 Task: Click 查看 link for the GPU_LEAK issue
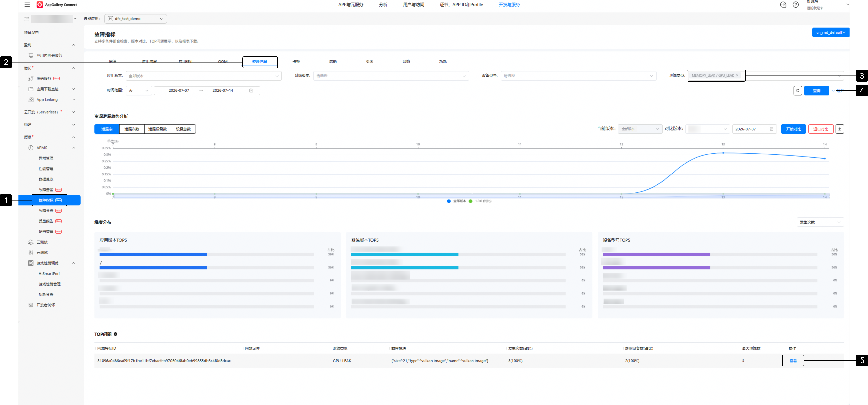tap(793, 361)
